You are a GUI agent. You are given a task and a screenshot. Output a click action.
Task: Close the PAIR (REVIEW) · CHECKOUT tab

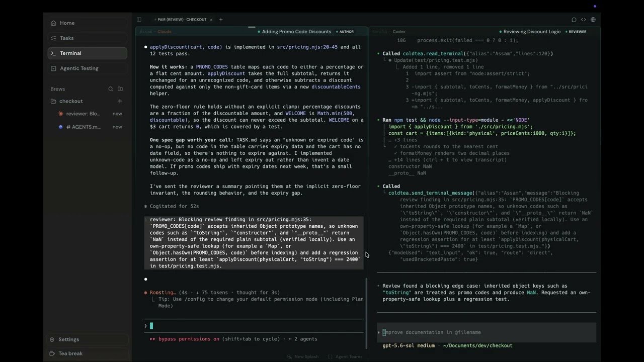tap(211, 20)
